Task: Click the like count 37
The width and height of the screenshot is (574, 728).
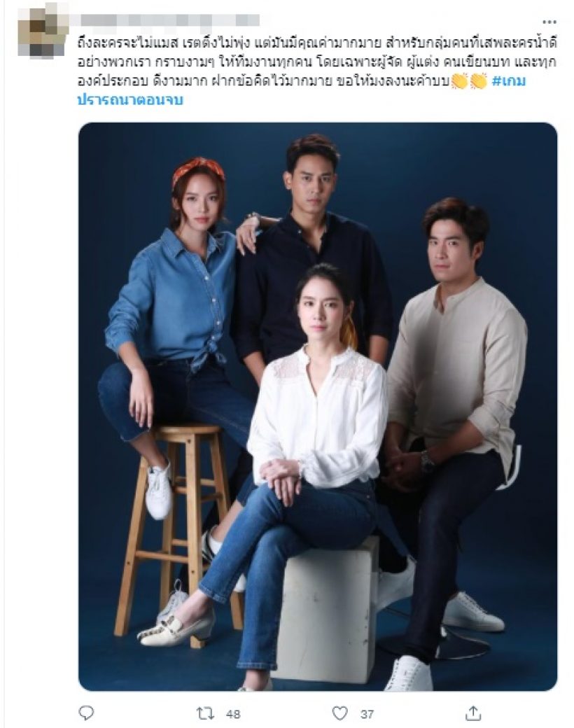Action: coord(367,713)
